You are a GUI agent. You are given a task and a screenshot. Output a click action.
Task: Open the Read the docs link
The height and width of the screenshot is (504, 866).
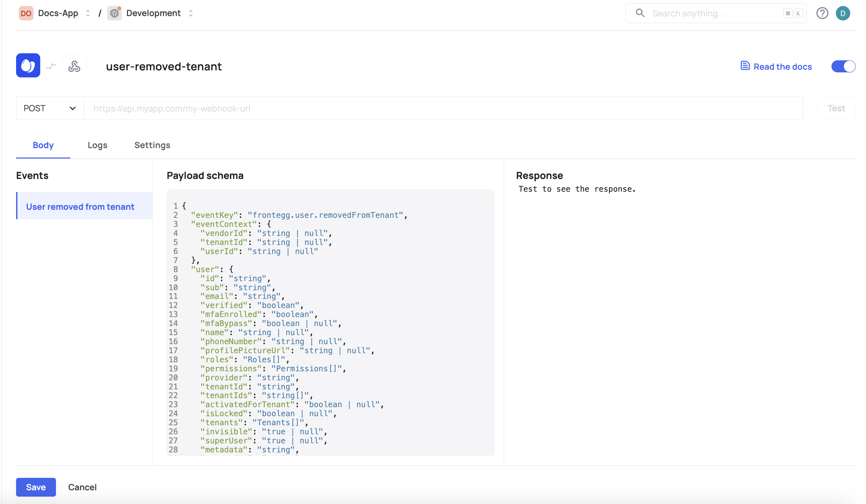point(782,67)
